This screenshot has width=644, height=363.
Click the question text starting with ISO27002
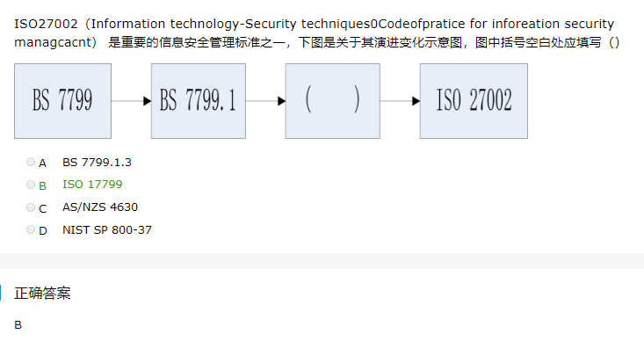pyautogui.click(x=316, y=33)
